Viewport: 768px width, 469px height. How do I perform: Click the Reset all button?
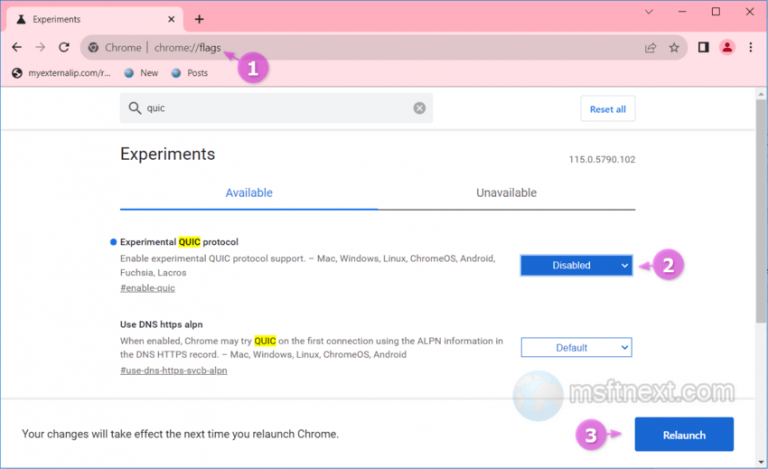pos(607,109)
